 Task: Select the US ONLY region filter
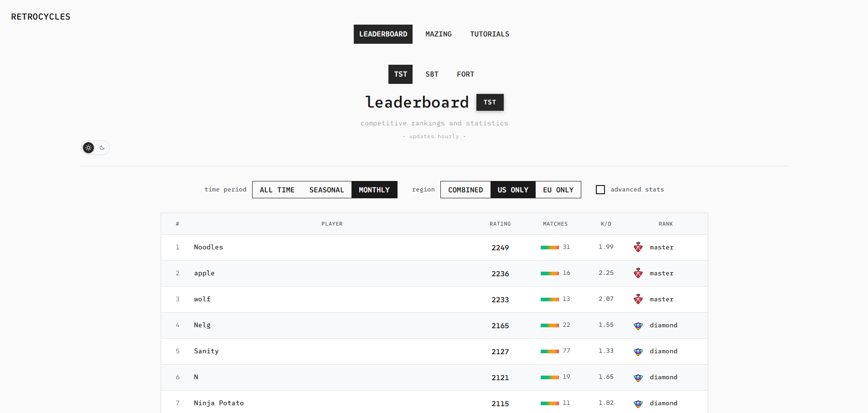click(513, 190)
